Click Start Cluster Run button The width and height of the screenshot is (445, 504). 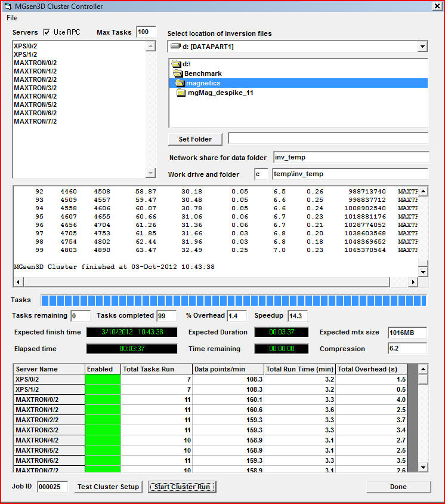[182, 487]
